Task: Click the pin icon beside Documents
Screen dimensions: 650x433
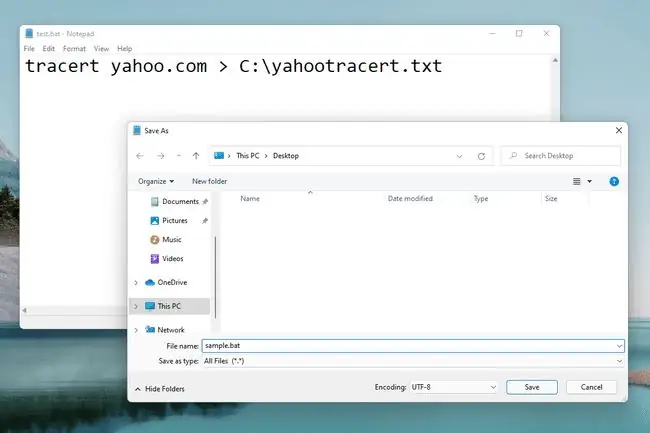Action: (x=205, y=201)
